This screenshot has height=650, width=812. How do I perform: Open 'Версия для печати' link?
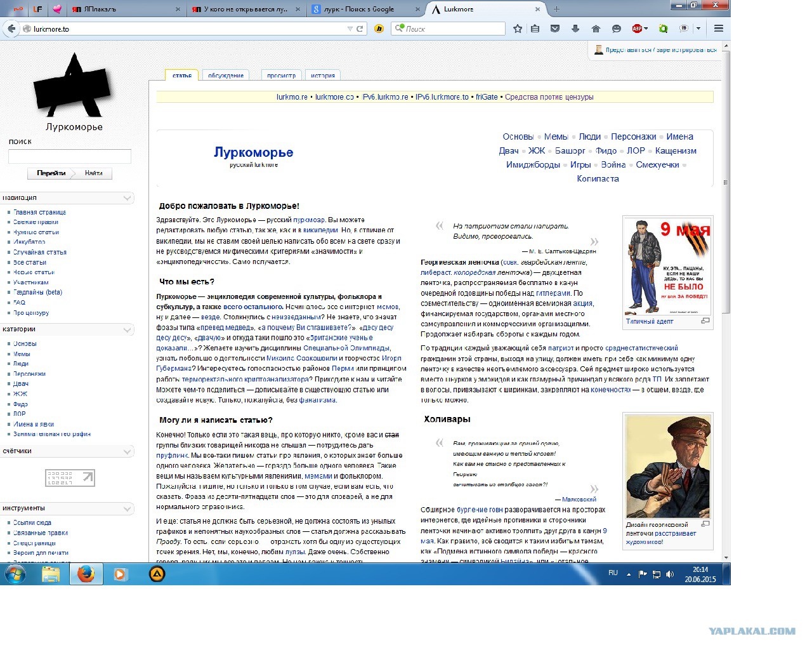(41, 553)
